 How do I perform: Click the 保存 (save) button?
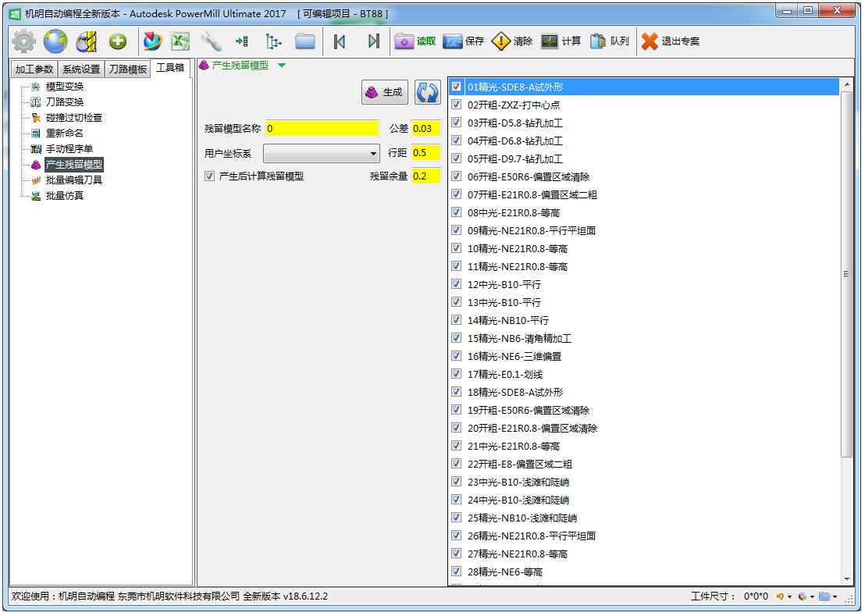click(x=464, y=41)
